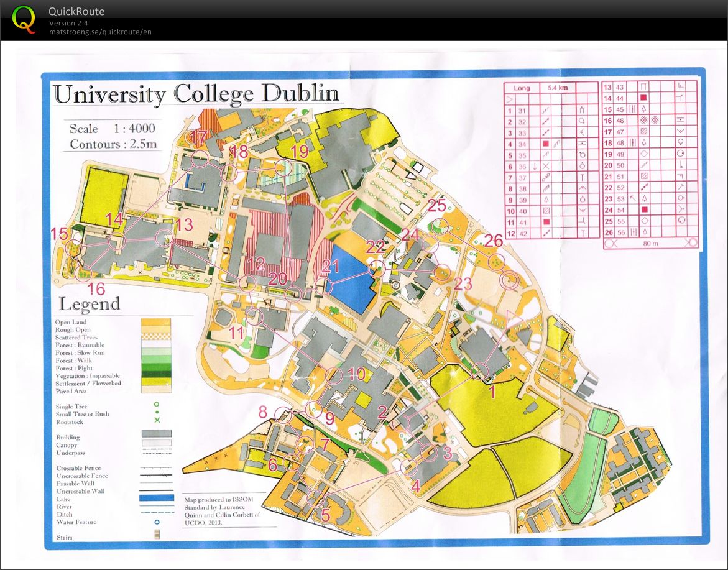The height and width of the screenshot is (570, 728).
Task: Click the start triangle cell in the description table
Action: point(510,99)
